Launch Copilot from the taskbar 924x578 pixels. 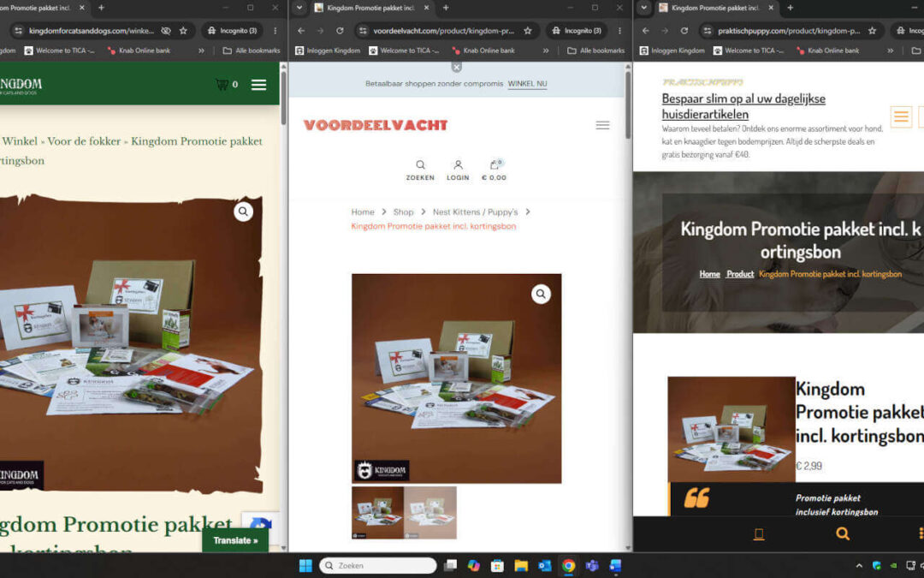pos(474,566)
